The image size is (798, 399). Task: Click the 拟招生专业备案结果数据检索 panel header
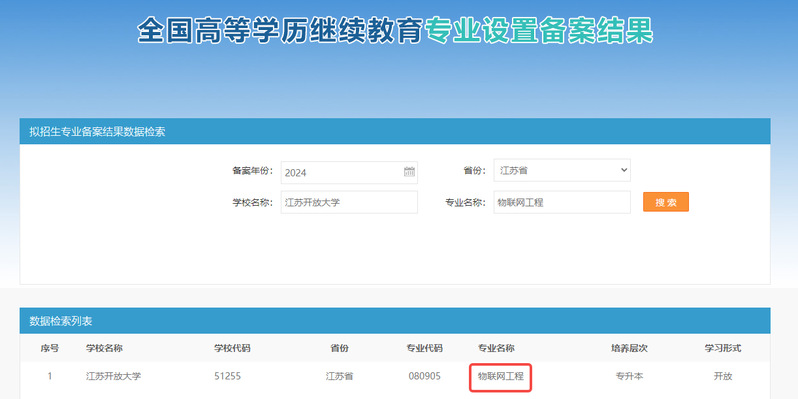point(395,131)
